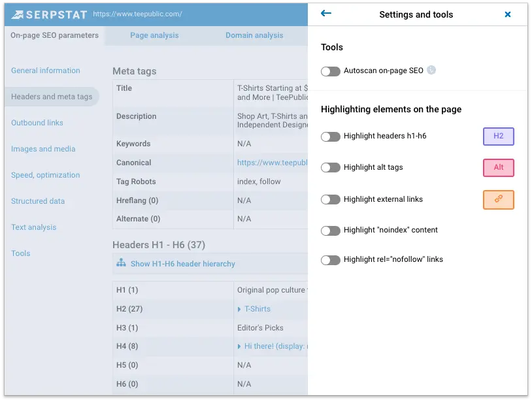Click the H2 highlight color badge
532x401 pixels.
[498, 136]
